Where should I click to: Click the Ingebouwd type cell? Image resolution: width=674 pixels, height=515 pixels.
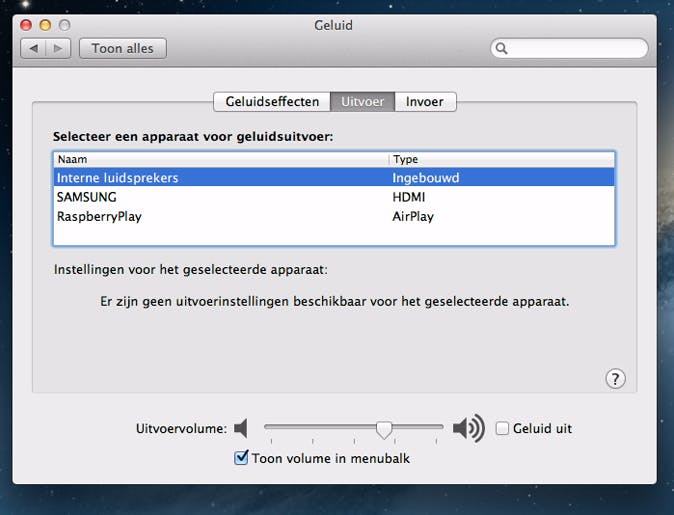click(426, 178)
